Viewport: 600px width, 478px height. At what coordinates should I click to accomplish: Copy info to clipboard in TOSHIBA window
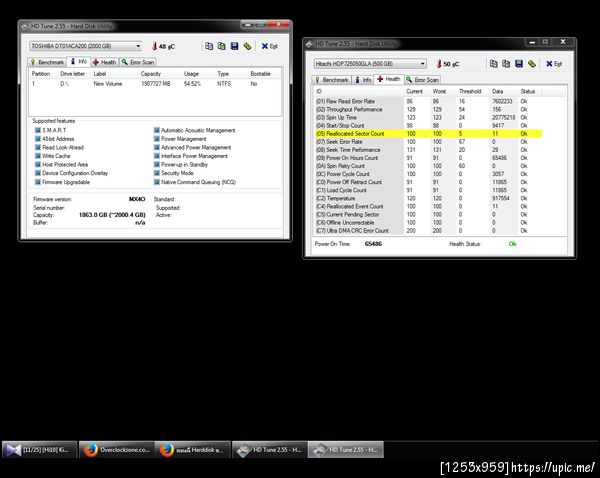(x=209, y=46)
